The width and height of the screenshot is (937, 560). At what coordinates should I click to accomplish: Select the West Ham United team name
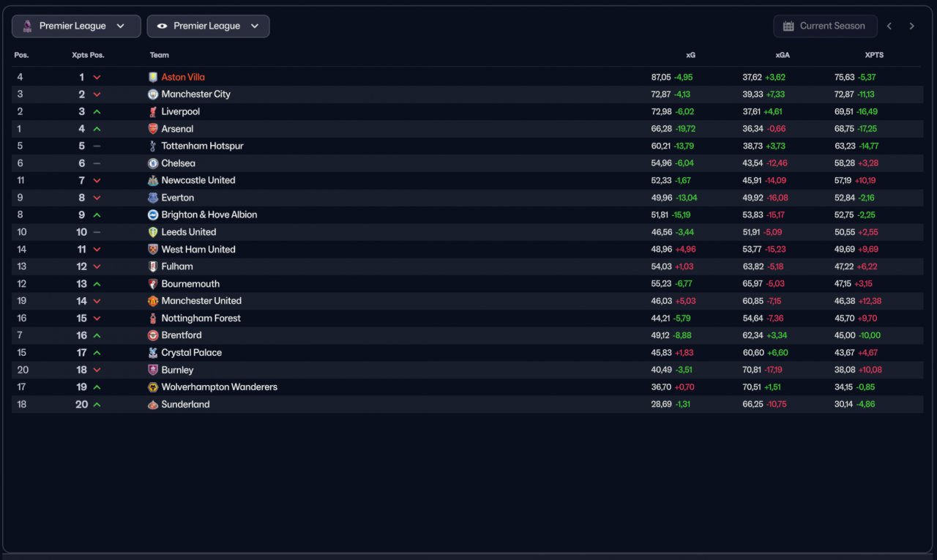coord(198,249)
